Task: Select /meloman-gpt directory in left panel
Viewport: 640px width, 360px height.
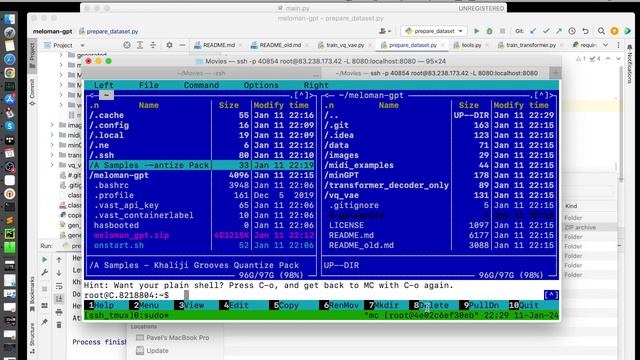Action: 201,175
